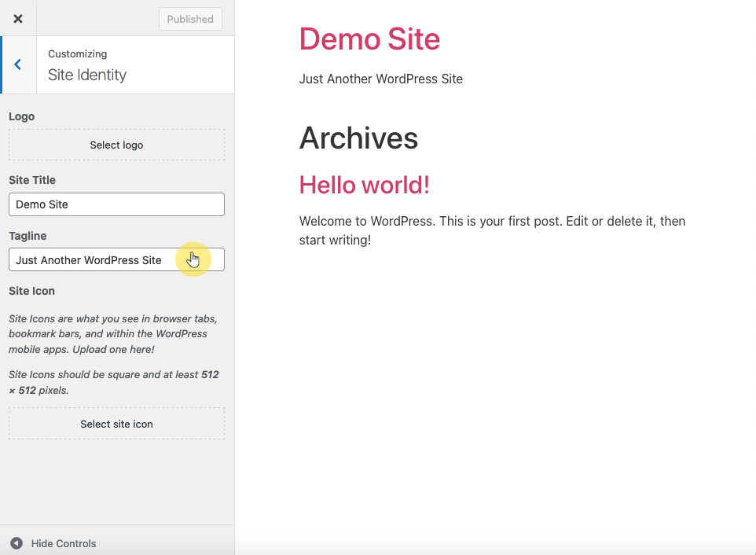Click the Select site icon button

(116, 424)
